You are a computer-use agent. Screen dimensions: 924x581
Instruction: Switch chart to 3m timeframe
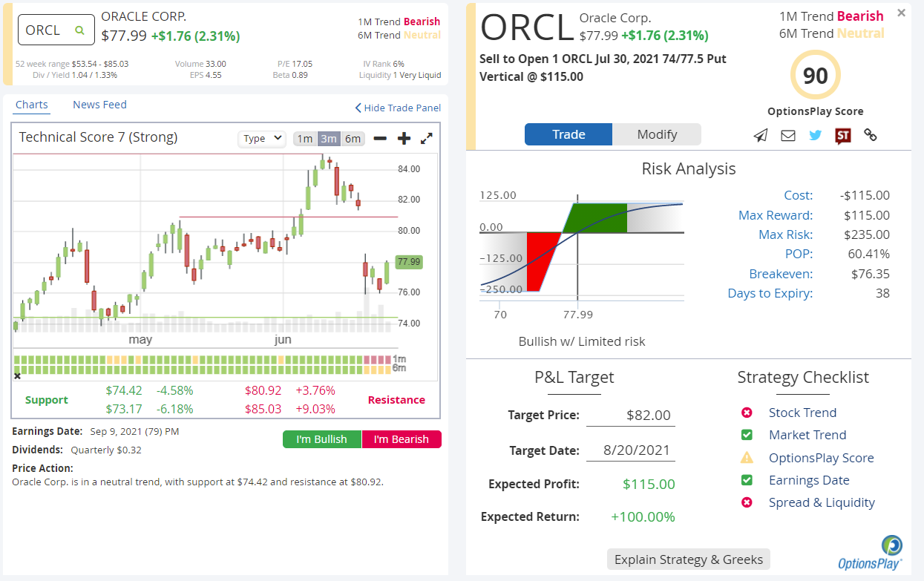(329, 139)
